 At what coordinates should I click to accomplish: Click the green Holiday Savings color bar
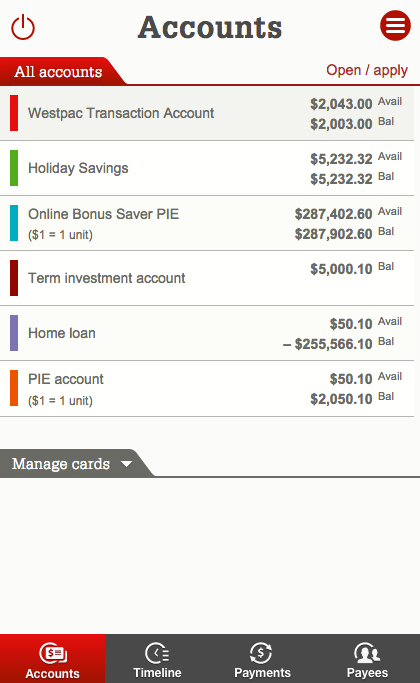click(14, 168)
